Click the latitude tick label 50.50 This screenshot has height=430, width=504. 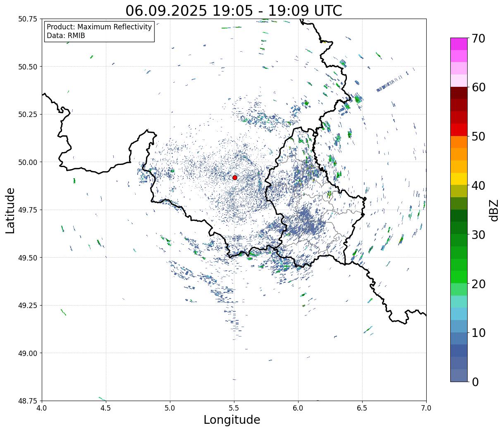[28, 67]
